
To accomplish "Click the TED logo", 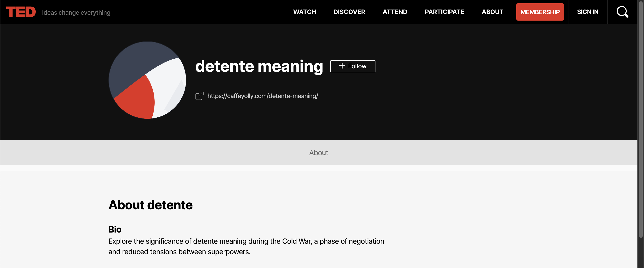I will point(21,12).
